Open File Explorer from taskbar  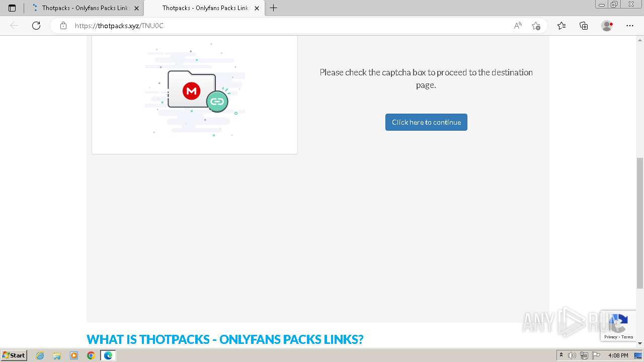tap(57, 355)
